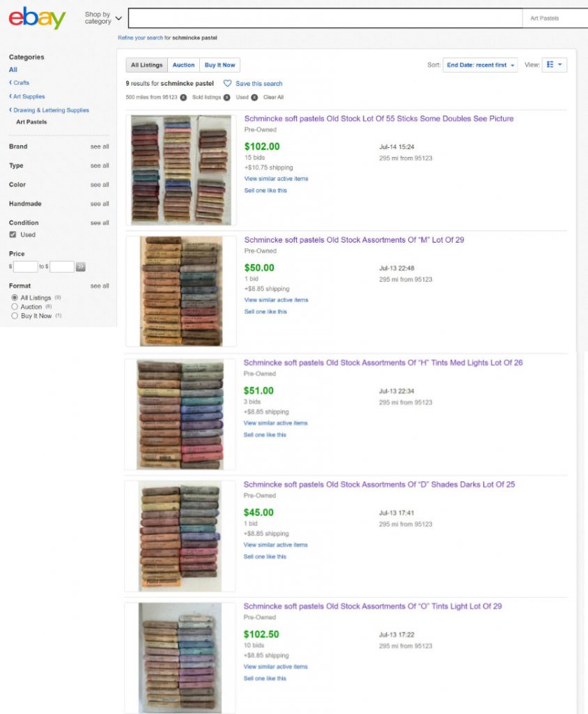The image size is (588, 714).
Task: Uncheck the Used condition checkbox
Action: (x=13, y=234)
